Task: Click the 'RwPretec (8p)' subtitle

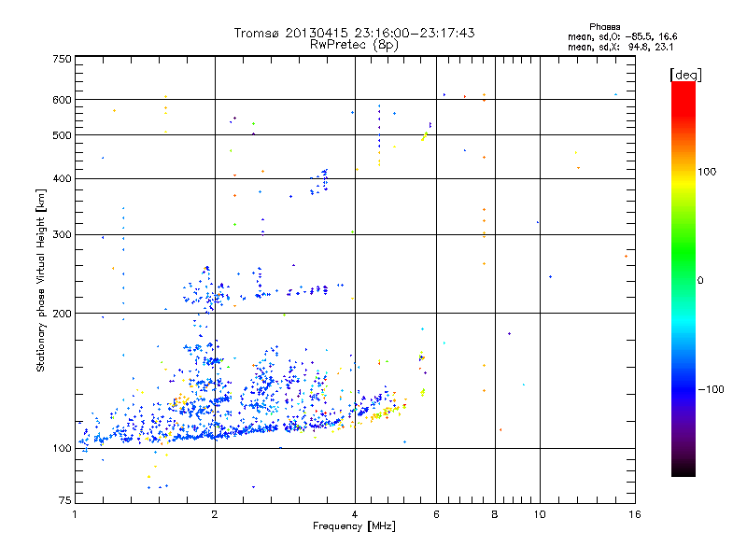Action: (x=354, y=45)
